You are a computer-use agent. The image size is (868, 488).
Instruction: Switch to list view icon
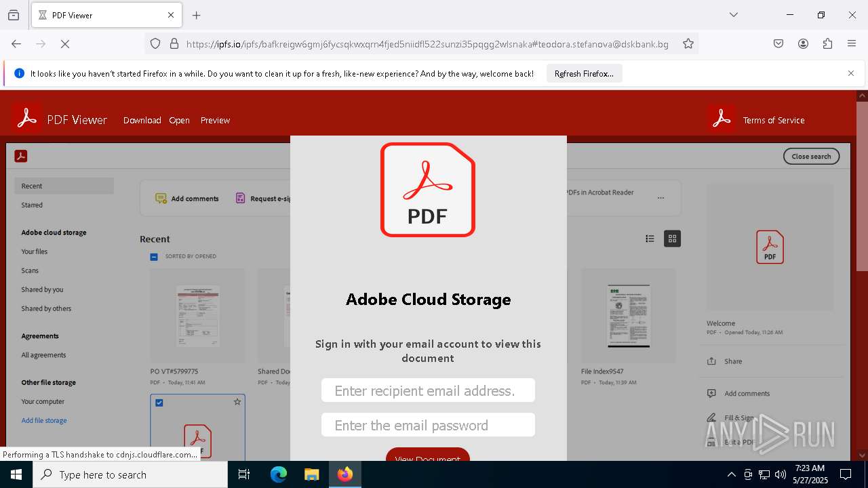point(650,239)
